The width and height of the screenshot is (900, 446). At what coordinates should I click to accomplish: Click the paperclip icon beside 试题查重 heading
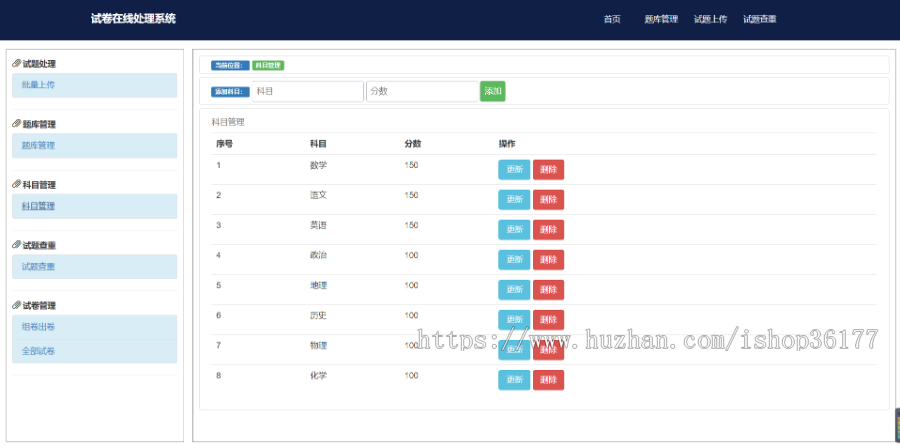click(x=17, y=245)
